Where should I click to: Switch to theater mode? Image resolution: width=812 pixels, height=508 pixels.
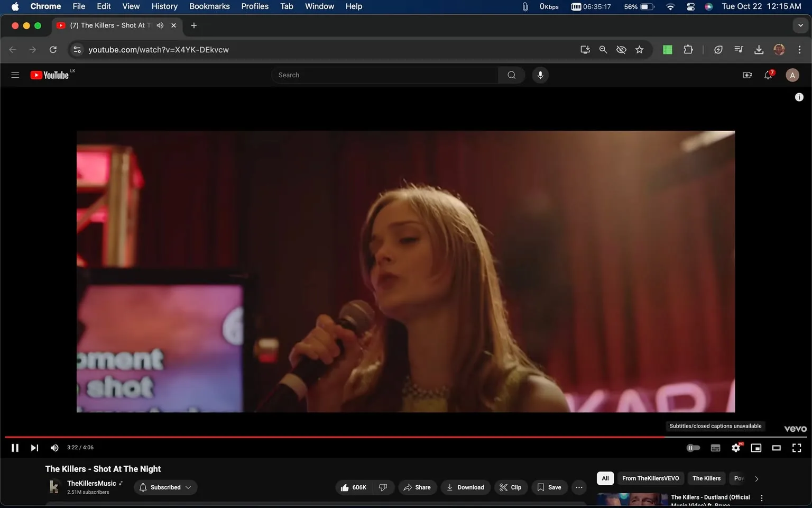click(x=776, y=448)
